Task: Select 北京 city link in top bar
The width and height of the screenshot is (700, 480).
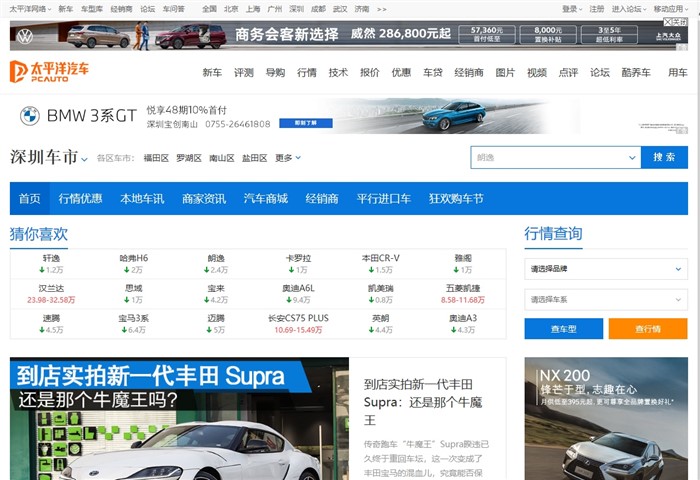Action: tap(231, 9)
